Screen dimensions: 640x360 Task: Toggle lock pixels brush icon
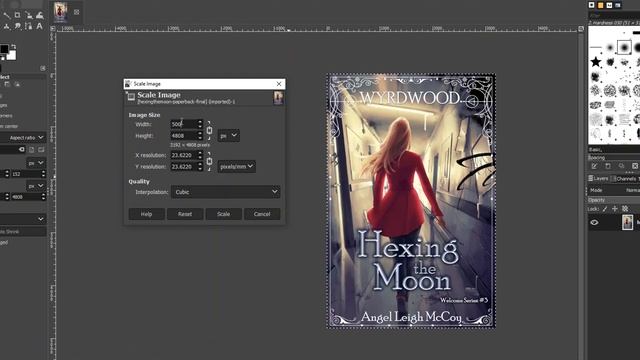point(605,209)
